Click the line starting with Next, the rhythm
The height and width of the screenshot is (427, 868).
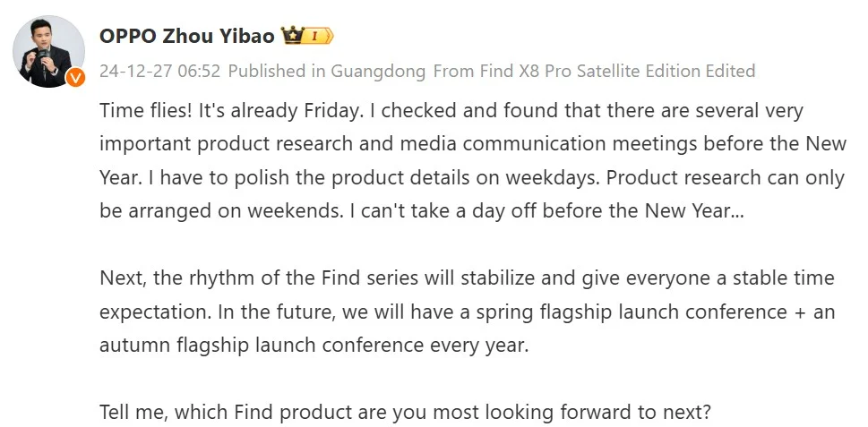click(x=467, y=278)
